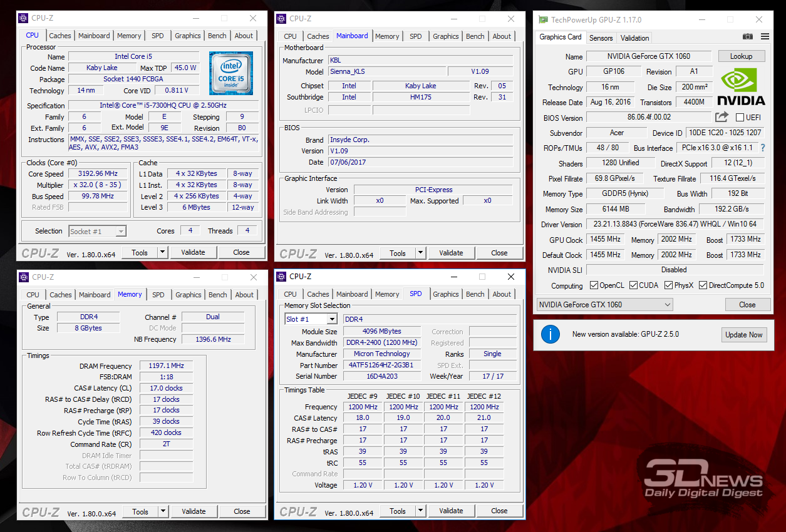Click the Memory Size value 6144 MB
This screenshot has height=532, width=786.
(x=616, y=209)
